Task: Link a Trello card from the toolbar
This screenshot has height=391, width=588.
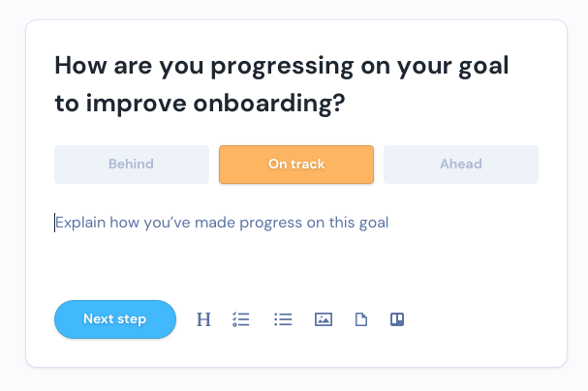Action: tap(397, 319)
